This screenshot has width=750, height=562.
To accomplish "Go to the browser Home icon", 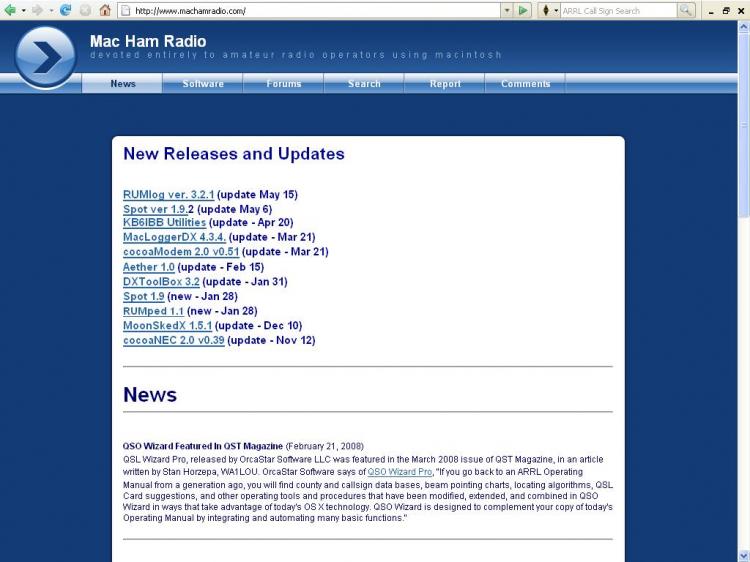I will [x=105, y=10].
